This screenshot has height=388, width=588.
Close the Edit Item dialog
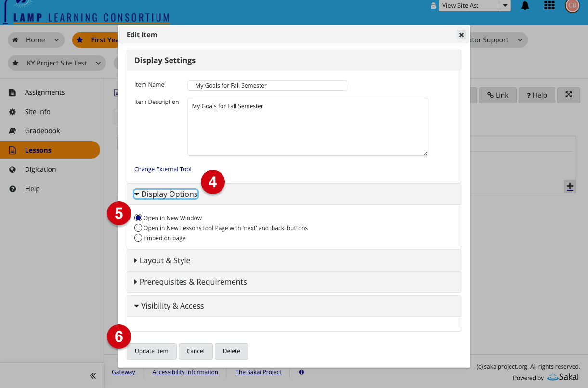tap(461, 35)
